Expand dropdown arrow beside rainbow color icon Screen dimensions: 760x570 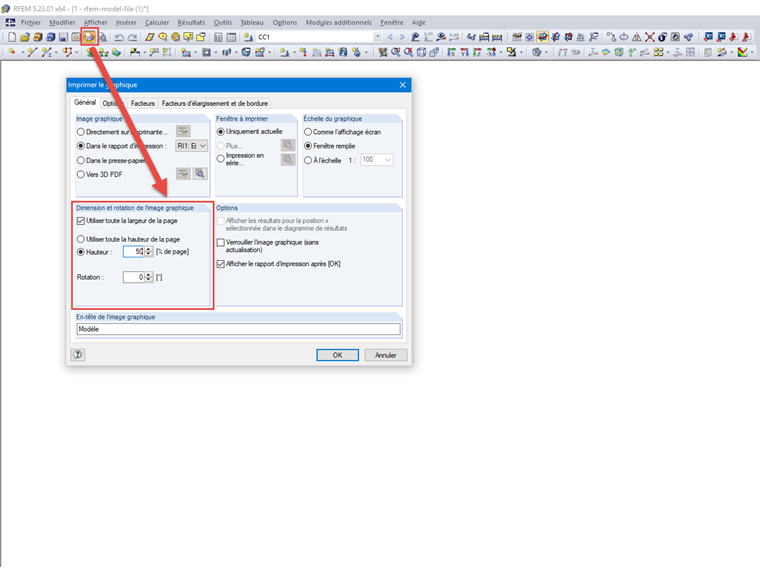[752, 52]
